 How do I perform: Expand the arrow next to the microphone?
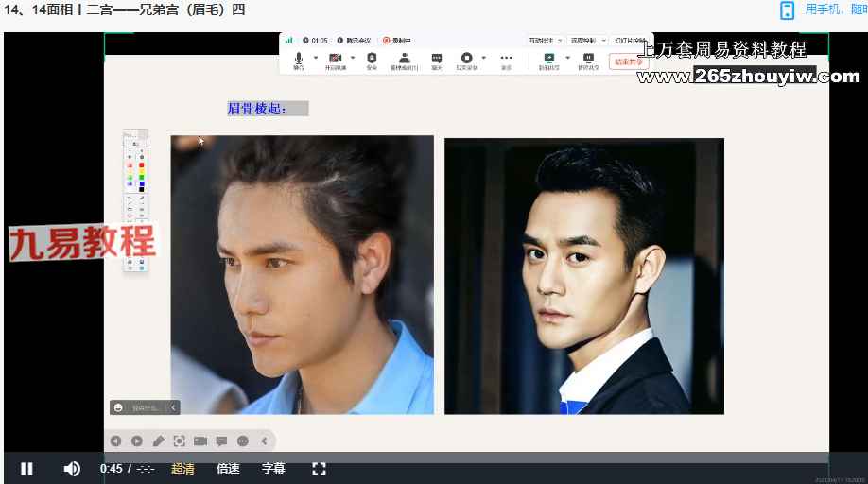click(x=315, y=58)
